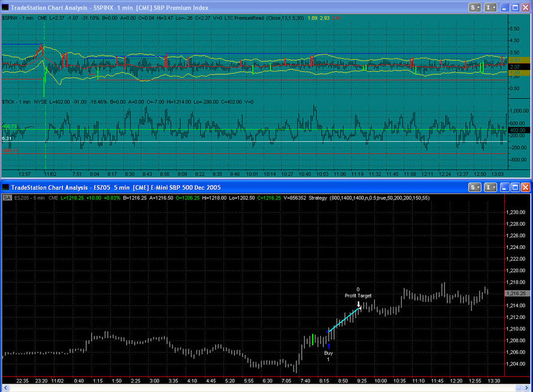Click the 1,230.00 price axis label
The height and width of the screenshot is (392, 533).
click(516, 212)
